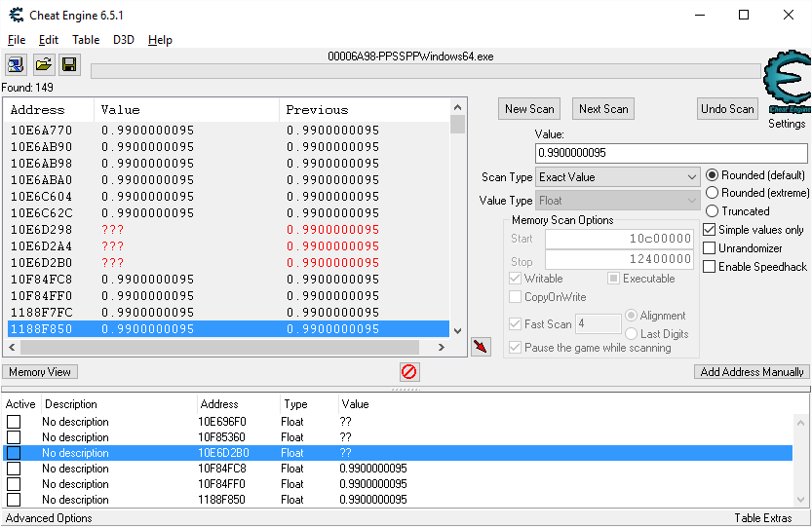Click the Cheat Engine Settings logo
This screenshot has height=527, width=812.
click(786, 88)
